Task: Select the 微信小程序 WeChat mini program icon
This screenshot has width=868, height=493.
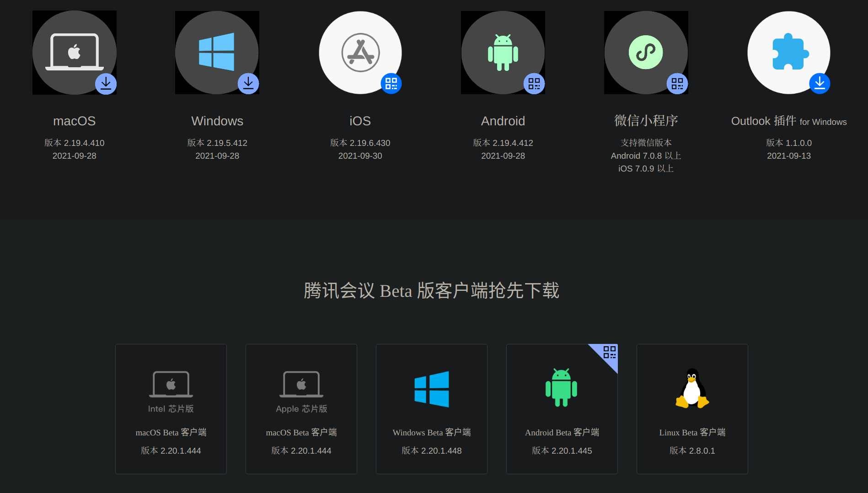Action: coord(646,52)
